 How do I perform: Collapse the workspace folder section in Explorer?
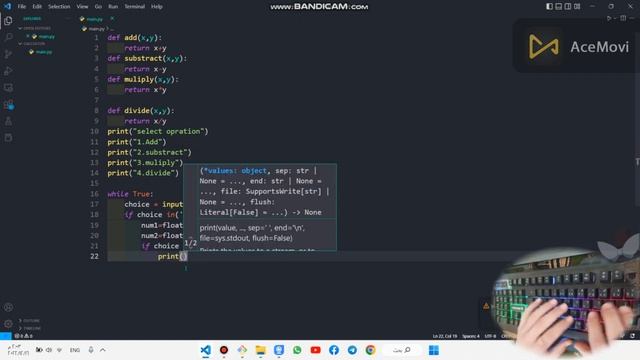pyautogui.click(x=33, y=44)
